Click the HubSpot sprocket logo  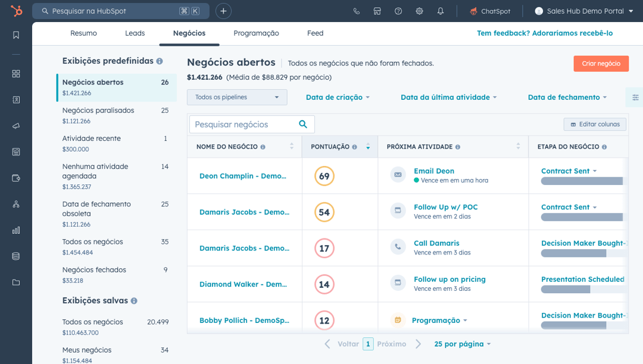pyautogui.click(x=16, y=11)
